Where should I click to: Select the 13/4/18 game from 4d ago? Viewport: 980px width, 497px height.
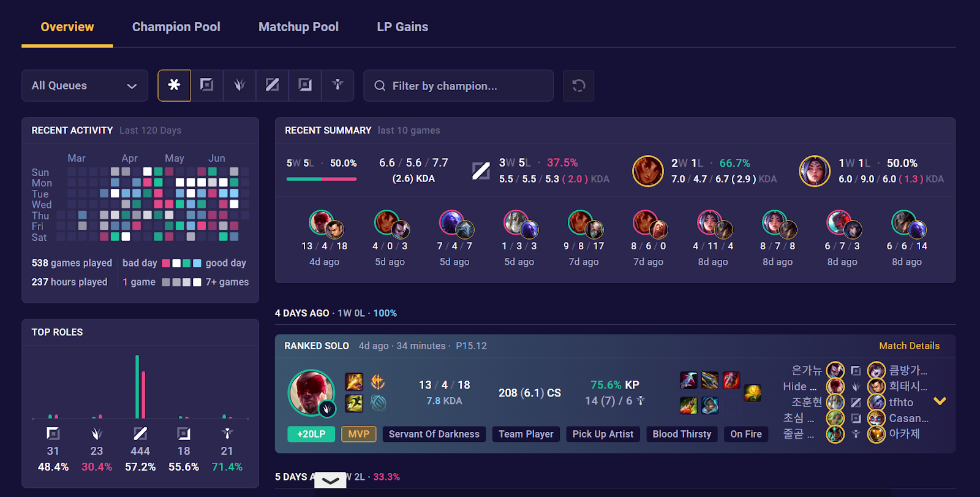pyautogui.click(x=325, y=239)
